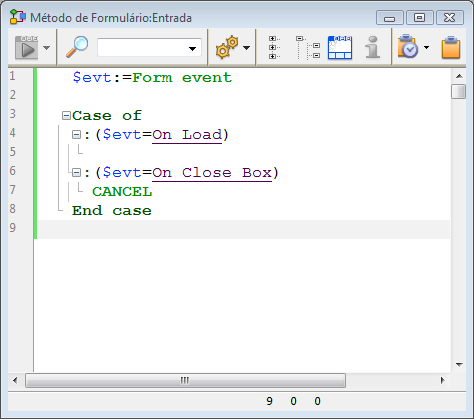474x419 pixels.
Task: Collapse the Case of block
Action: [66, 116]
